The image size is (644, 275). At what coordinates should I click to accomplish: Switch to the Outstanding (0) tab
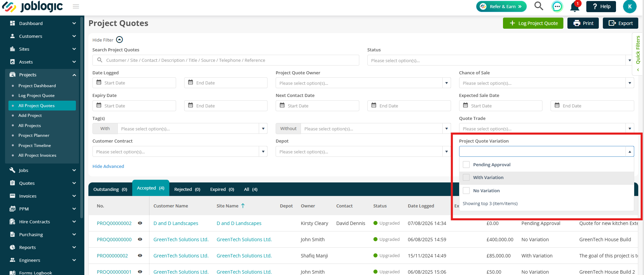click(x=110, y=189)
